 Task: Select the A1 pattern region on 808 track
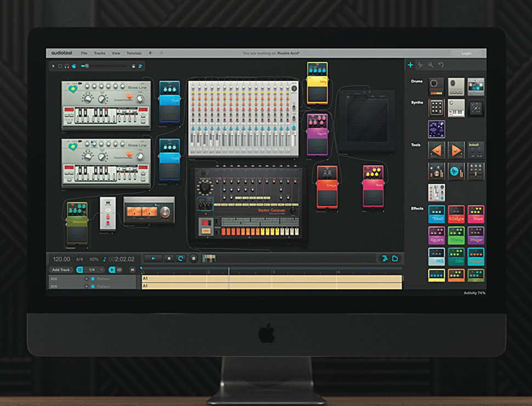272,279
